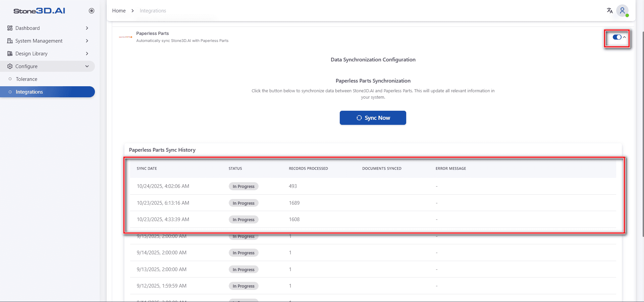644x302 pixels.
Task: Click the DOCUMENTS SYNCED column header
Action: coord(382,168)
